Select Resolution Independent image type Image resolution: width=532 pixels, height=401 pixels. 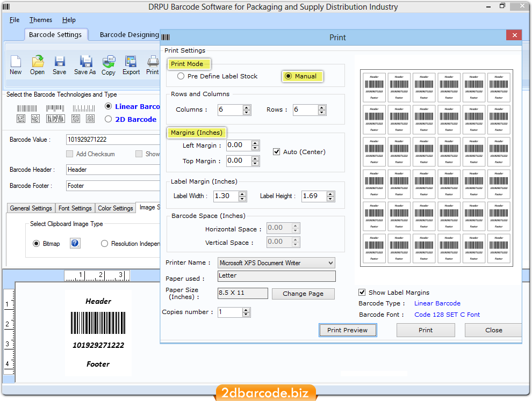(x=104, y=243)
